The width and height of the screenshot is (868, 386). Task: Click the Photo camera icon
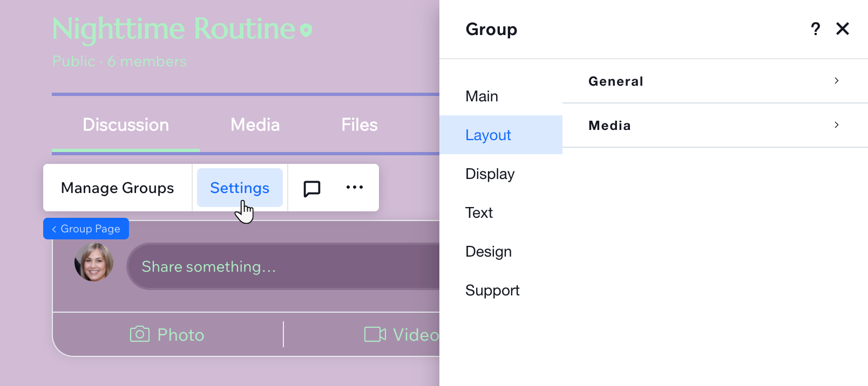pyautogui.click(x=140, y=334)
